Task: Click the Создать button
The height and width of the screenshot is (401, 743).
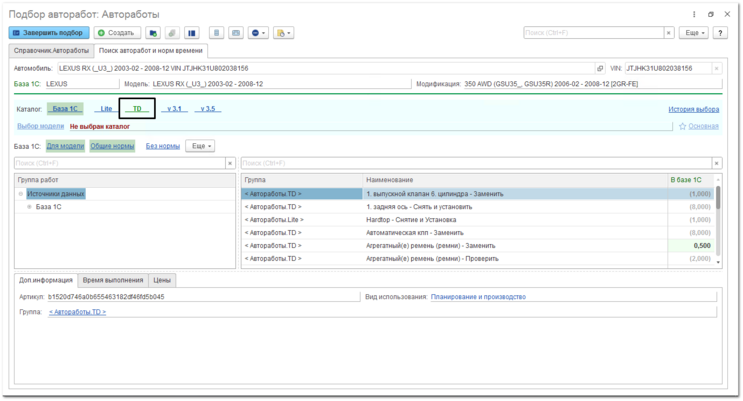Action: [117, 33]
